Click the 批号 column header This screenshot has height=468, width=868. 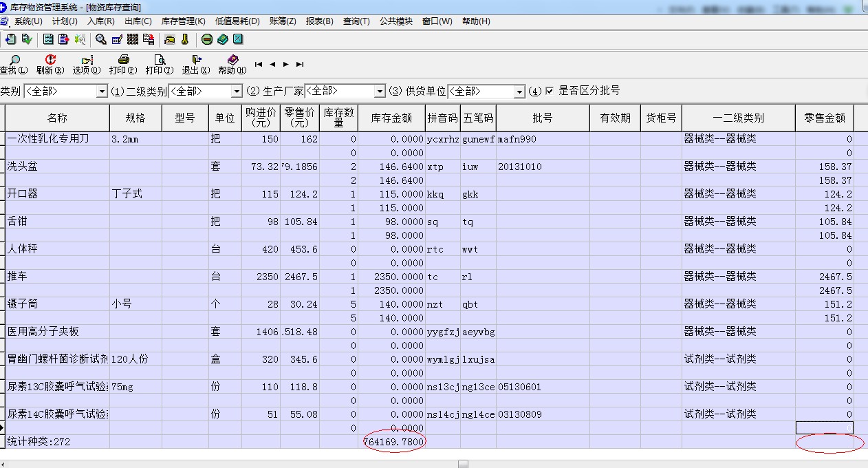coord(543,118)
